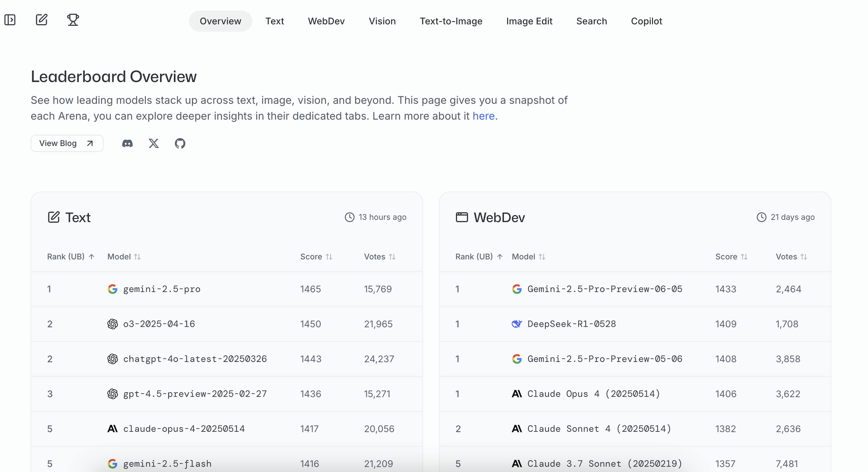Sort WebDev table by Model column
This screenshot has height=472, width=868.
click(x=529, y=257)
